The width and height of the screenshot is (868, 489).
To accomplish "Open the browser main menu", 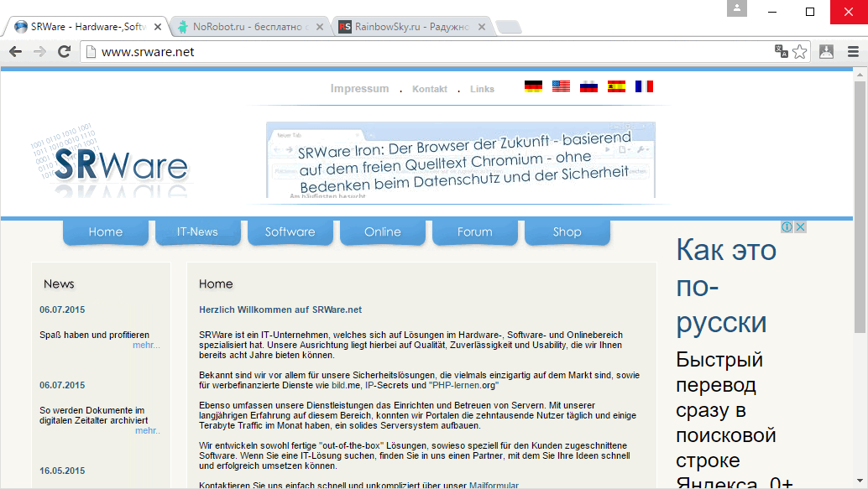I will click(853, 51).
